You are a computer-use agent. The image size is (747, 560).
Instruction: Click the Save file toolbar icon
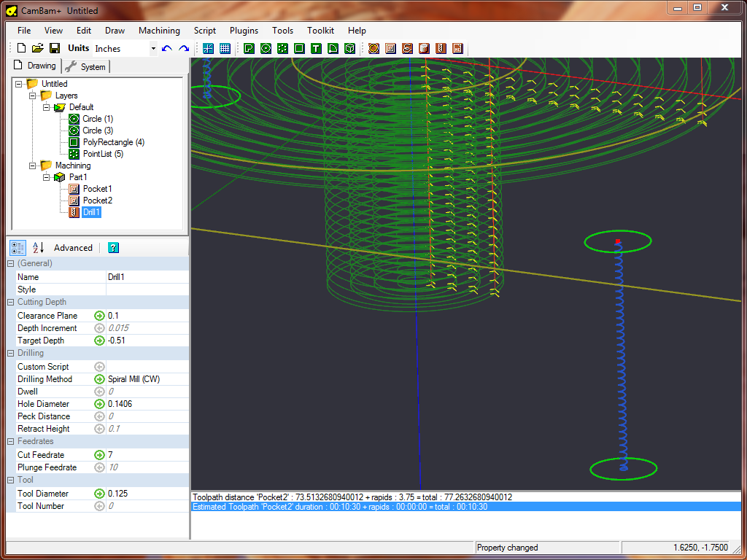pyautogui.click(x=54, y=48)
